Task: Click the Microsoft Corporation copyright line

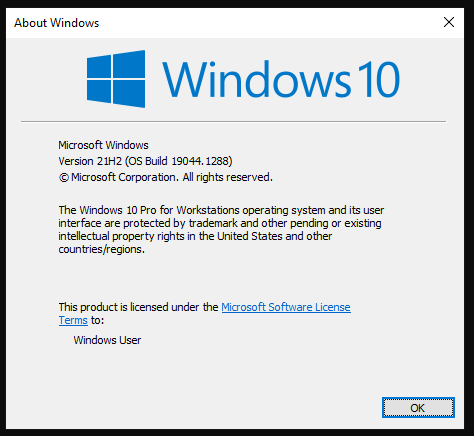Action: click(166, 177)
